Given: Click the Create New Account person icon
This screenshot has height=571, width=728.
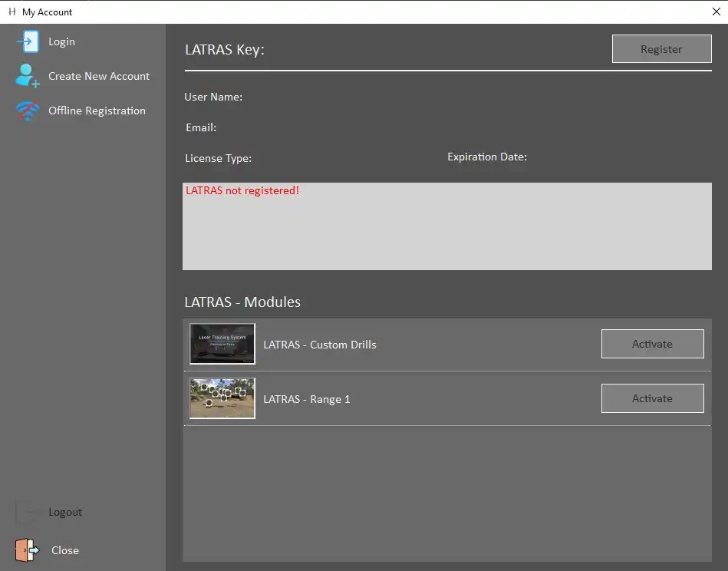Looking at the screenshot, I should 28,76.
